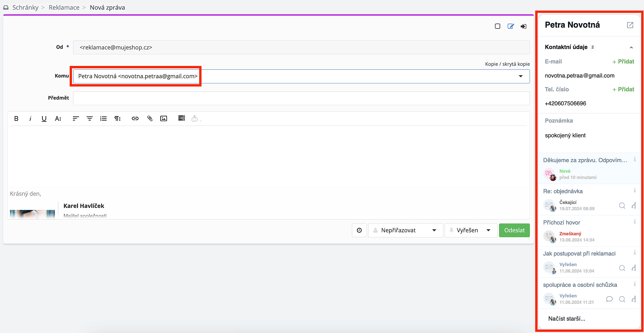The width and height of the screenshot is (644, 333).
Task: Go to Schránky breadcrumb
Action: [25, 8]
